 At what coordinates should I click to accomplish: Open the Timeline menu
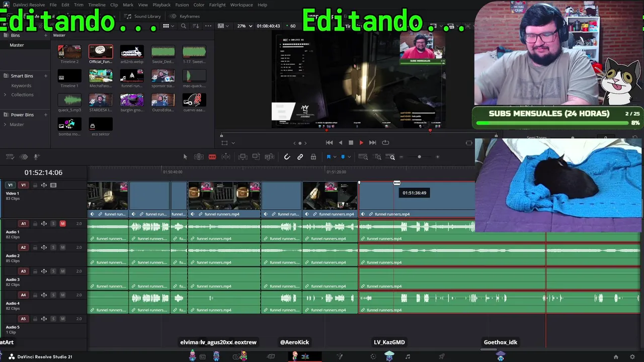tap(97, 5)
